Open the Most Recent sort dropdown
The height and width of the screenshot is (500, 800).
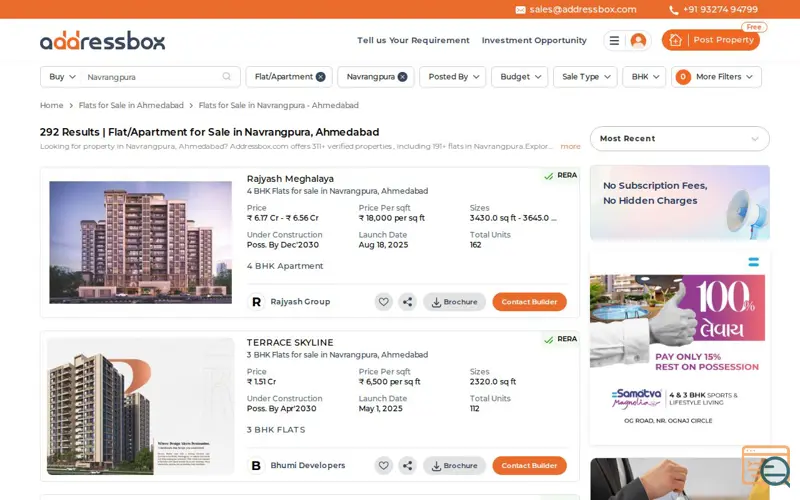680,138
